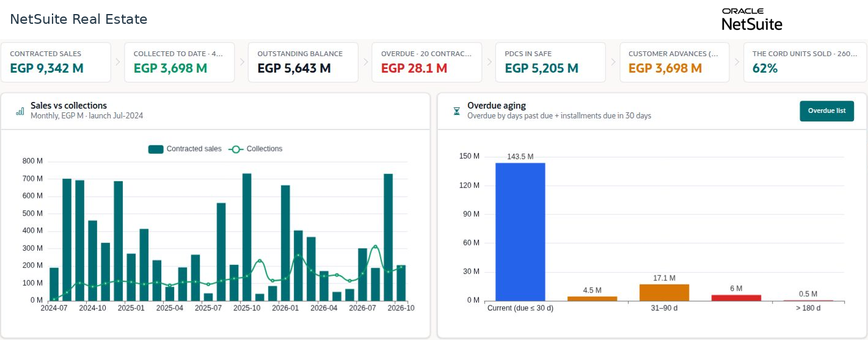The height and width of the screenshot is (340, 868).
Task: Open the Outstanding Balance KPI card
Action: (x=303, y=62)
